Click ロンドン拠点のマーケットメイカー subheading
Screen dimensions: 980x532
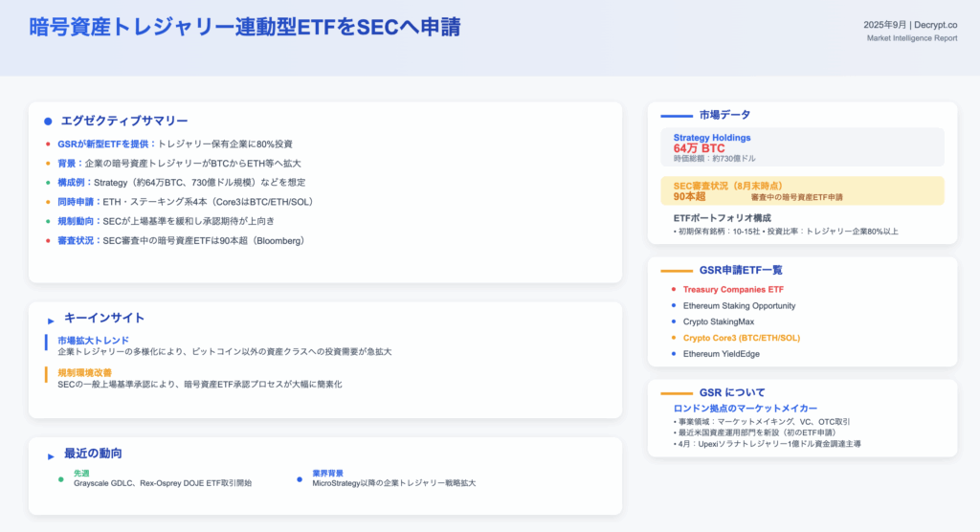(x=745, y=409)
